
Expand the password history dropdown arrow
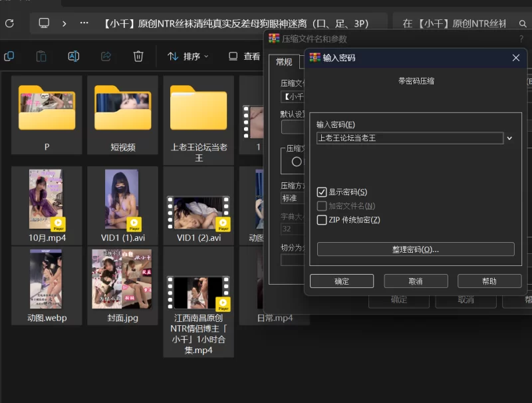509,138
